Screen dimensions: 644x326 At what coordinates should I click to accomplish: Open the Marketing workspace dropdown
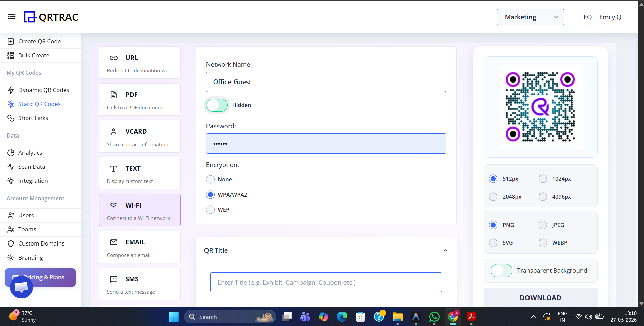click(530, 17)
